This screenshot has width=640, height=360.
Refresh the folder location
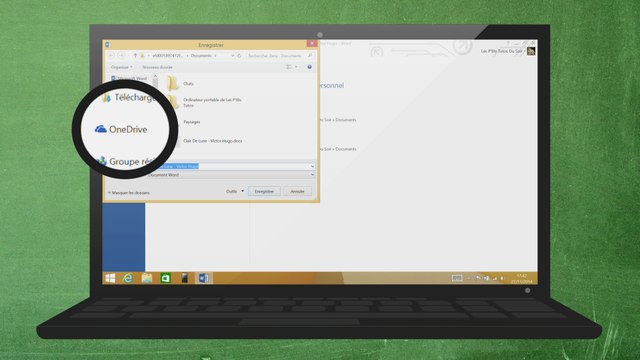click(x=239, y=56)
